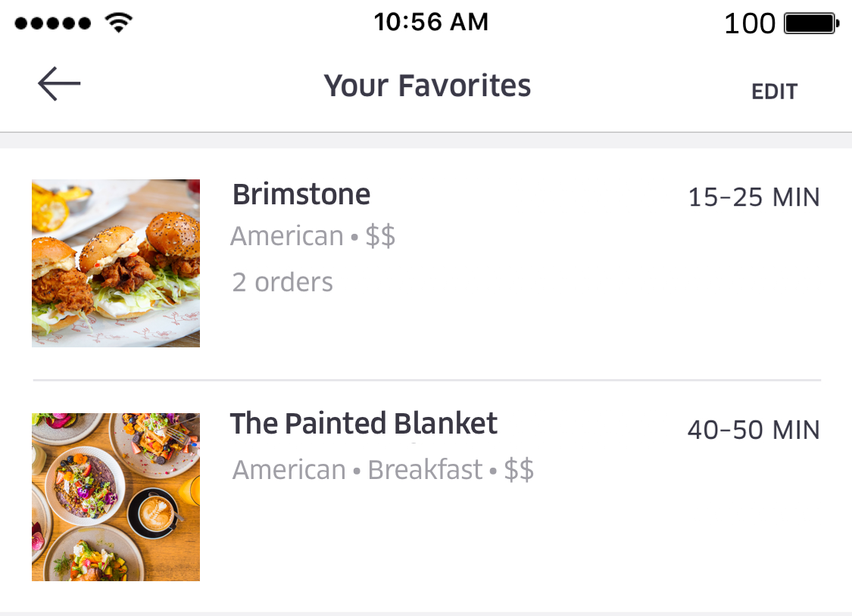Select the Brimstone restaurant name

(x=301, y=194)
